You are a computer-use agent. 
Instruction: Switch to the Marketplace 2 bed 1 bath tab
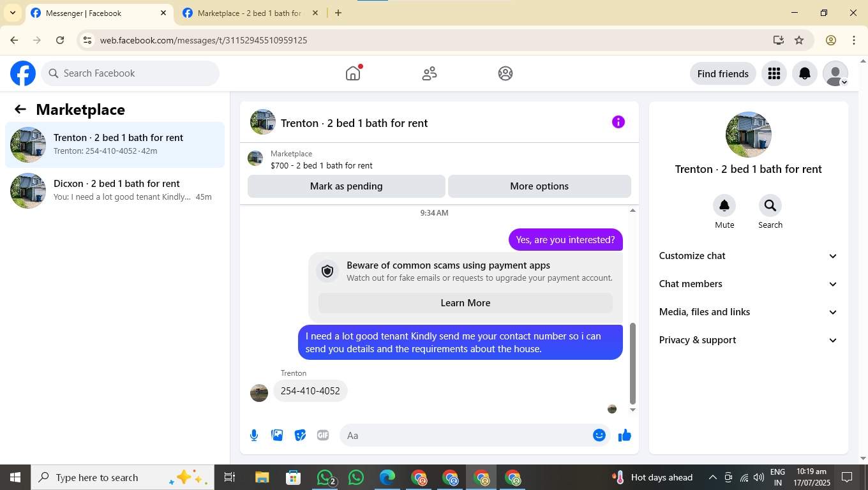click(x=249, y=13)
